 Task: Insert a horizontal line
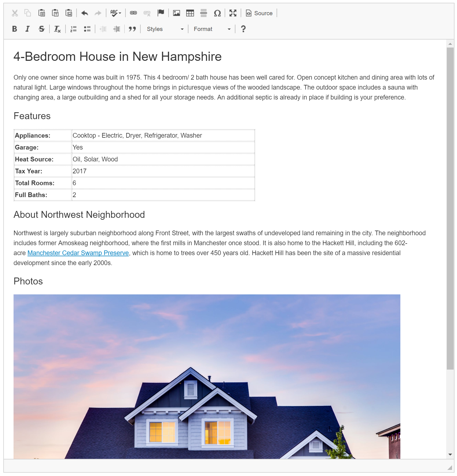coord(204,13)
